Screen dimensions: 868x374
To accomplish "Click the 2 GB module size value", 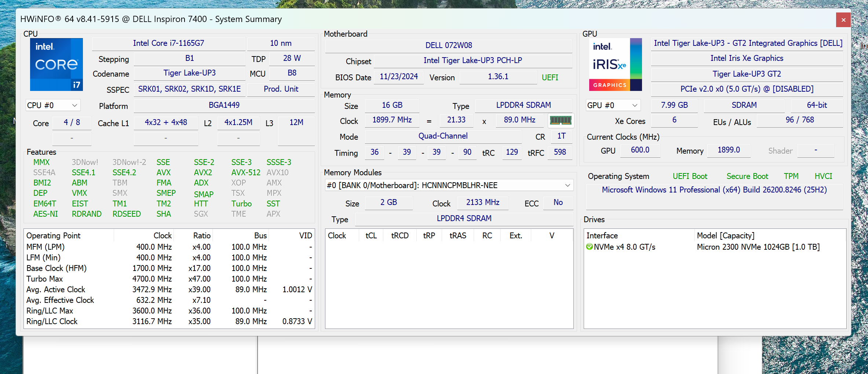I will (389, 202).
